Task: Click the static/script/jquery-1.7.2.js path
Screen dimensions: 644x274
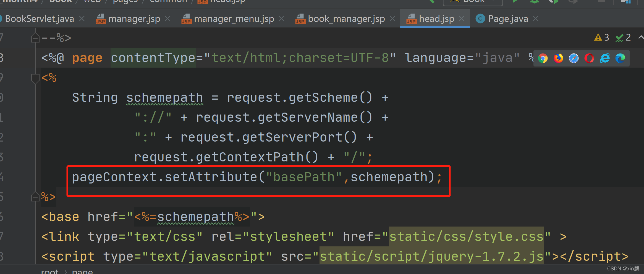Action: (x=431, y=257)
